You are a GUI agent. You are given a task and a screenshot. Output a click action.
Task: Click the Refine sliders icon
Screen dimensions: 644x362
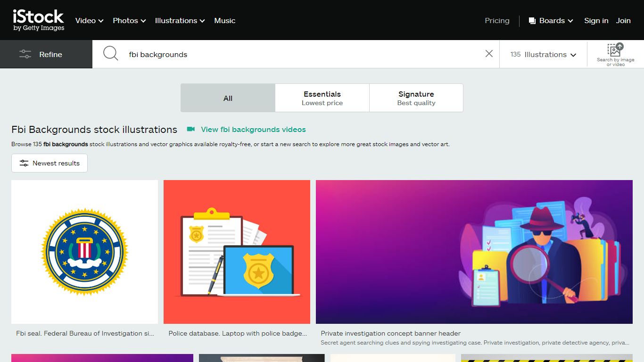pyautogui.click(x=25, y=54)
